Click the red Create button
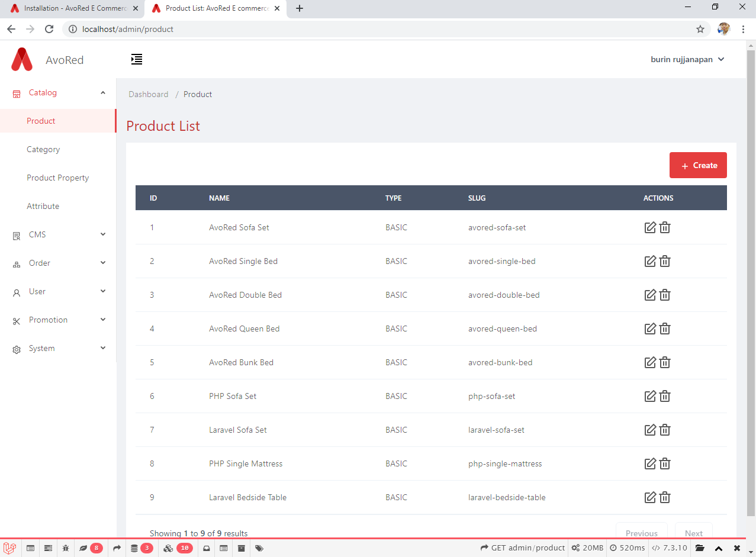 point(698,166)
